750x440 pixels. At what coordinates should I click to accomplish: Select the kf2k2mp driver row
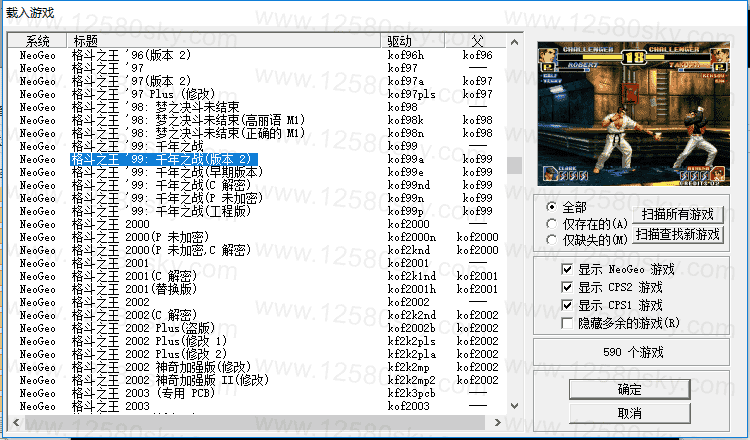click(x=256, y=367)
